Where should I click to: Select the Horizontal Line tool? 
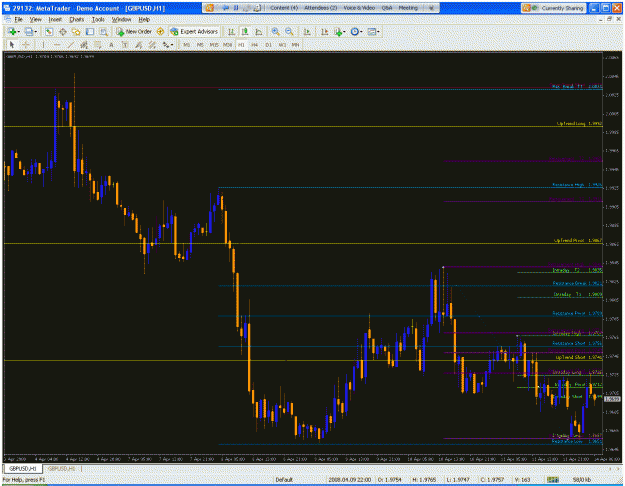57,45
